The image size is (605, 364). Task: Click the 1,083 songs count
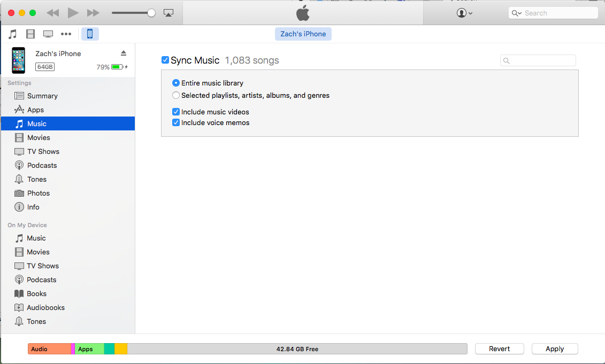(252, 60)
